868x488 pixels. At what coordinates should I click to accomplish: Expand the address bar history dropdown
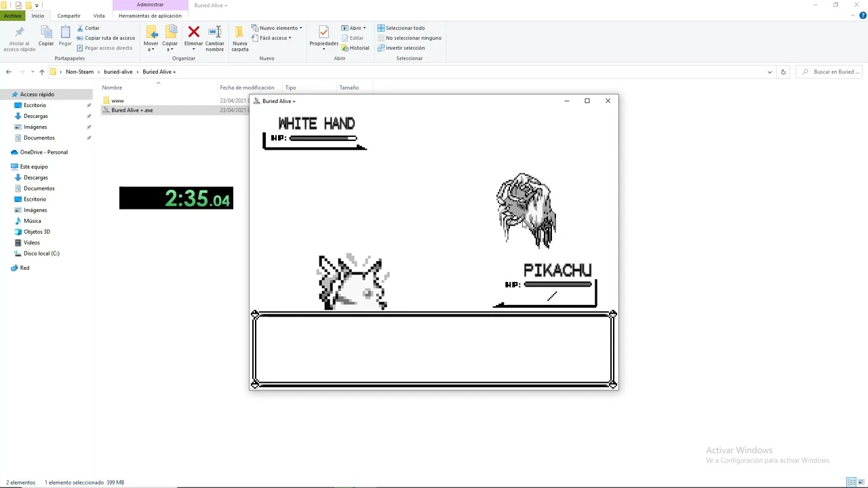770,72
